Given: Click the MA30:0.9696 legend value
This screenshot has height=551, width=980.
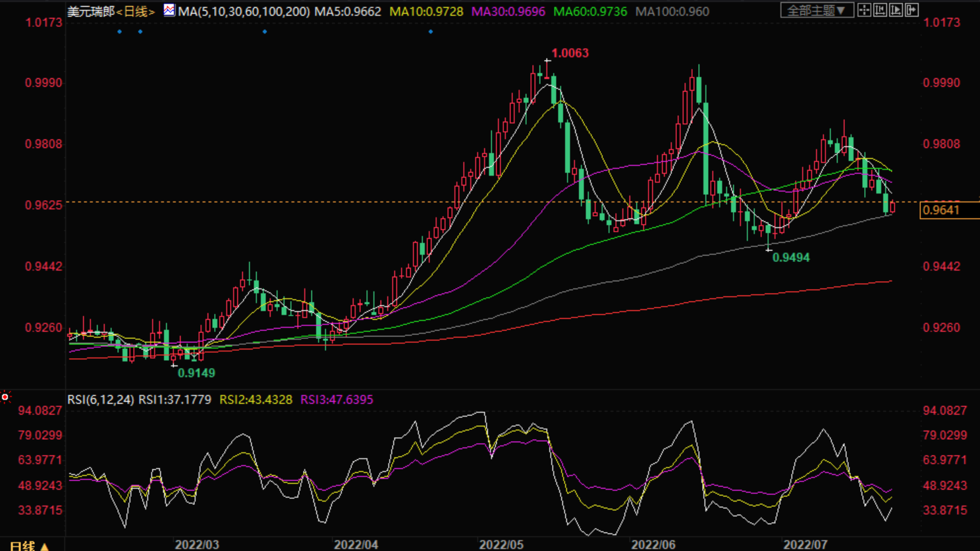Looking at the screenshot, I should [508, 12].
